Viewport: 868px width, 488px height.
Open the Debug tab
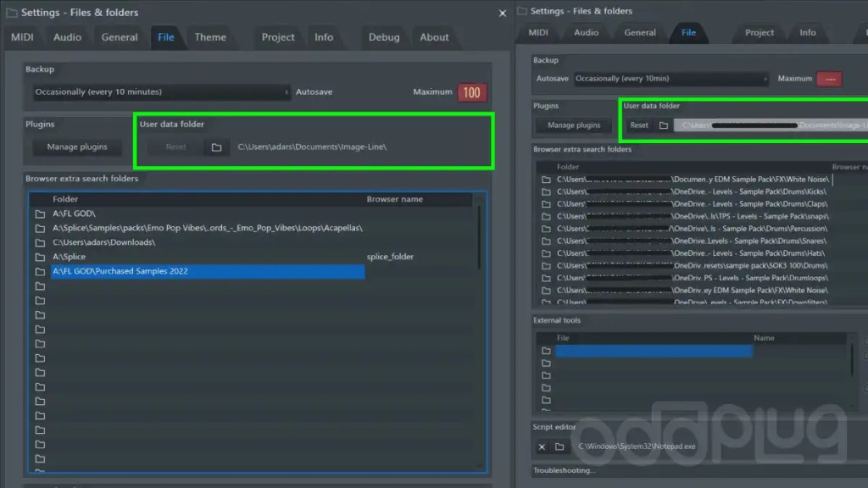[384, 37]
